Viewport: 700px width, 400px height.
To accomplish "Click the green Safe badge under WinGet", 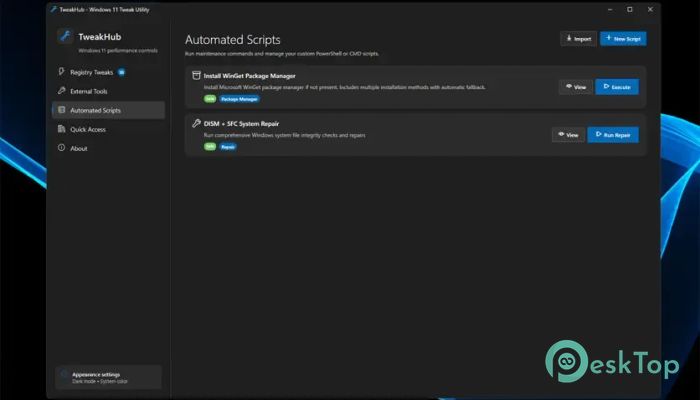I will (x=210, y=99).
